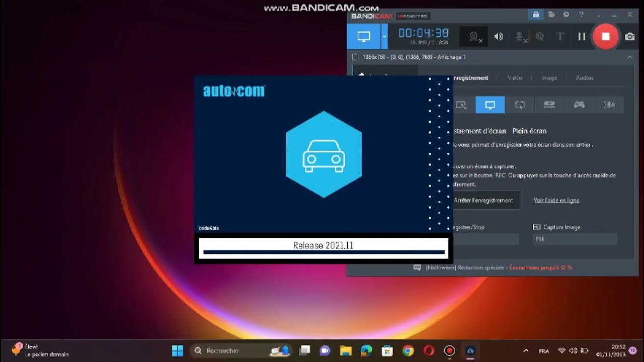Toggle mouse click effect icon in Bandicam
The width and height of the screenshot is (644, 362).
click(x=540, y=36)
